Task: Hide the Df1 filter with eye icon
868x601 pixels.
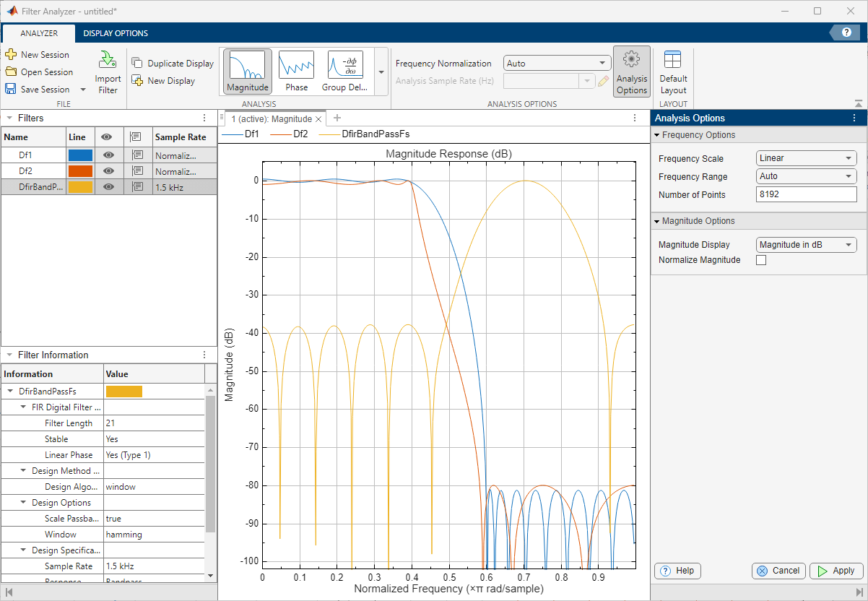Action: coord(109,155)
